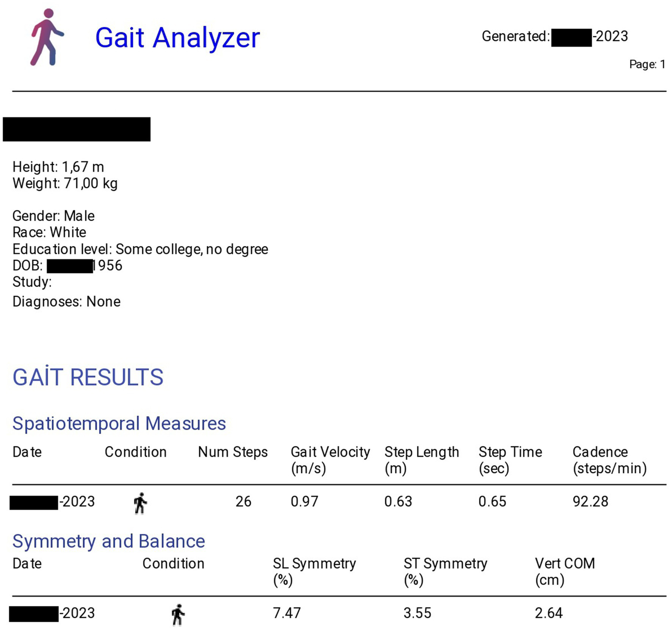Viewport: 672px width, 631px height.
Task: Click the Vert COM value 2.64
Action: point(549,613)
